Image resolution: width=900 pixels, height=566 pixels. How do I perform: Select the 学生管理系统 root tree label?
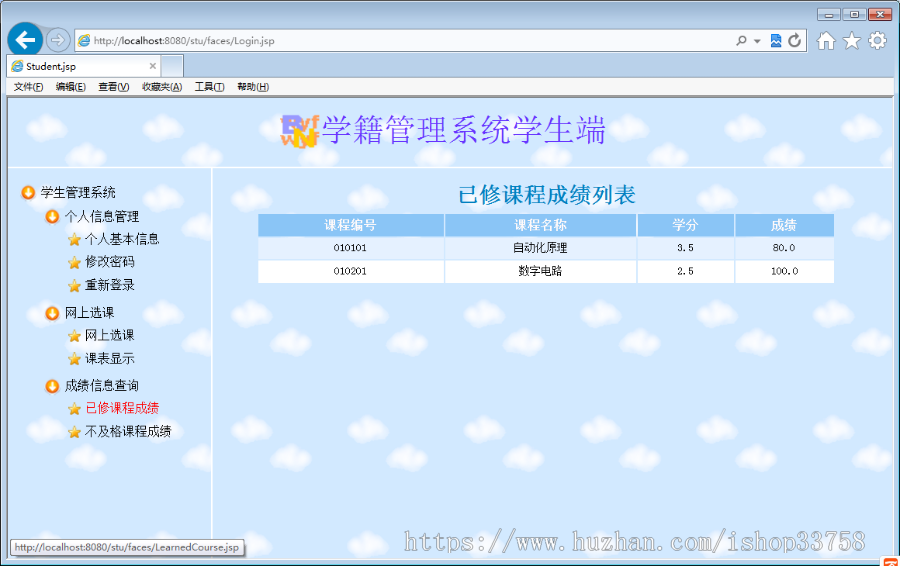(x=78, y=192)
